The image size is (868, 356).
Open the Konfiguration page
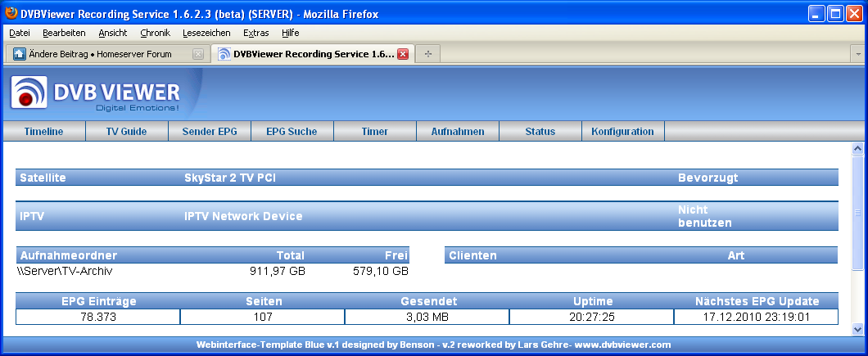(623, 131)
